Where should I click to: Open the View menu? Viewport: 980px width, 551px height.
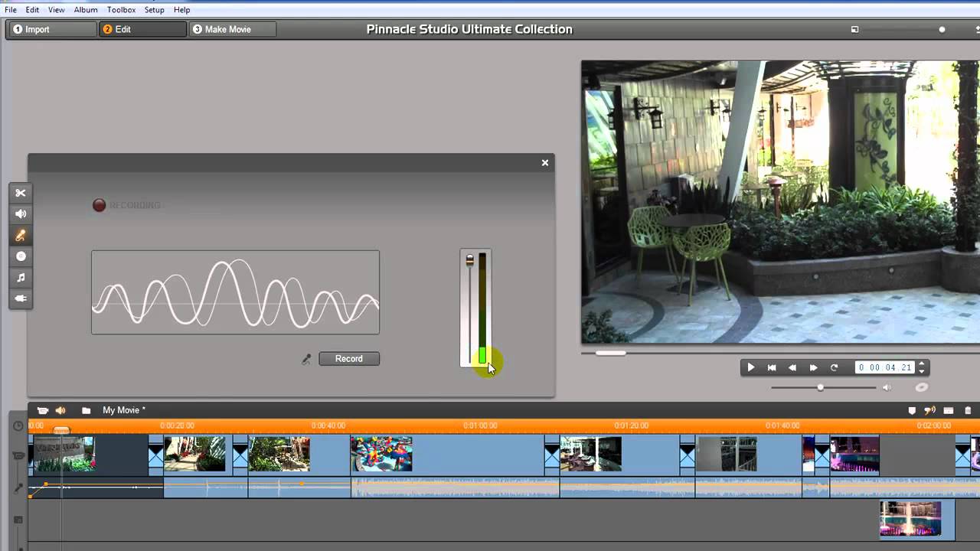57,10
